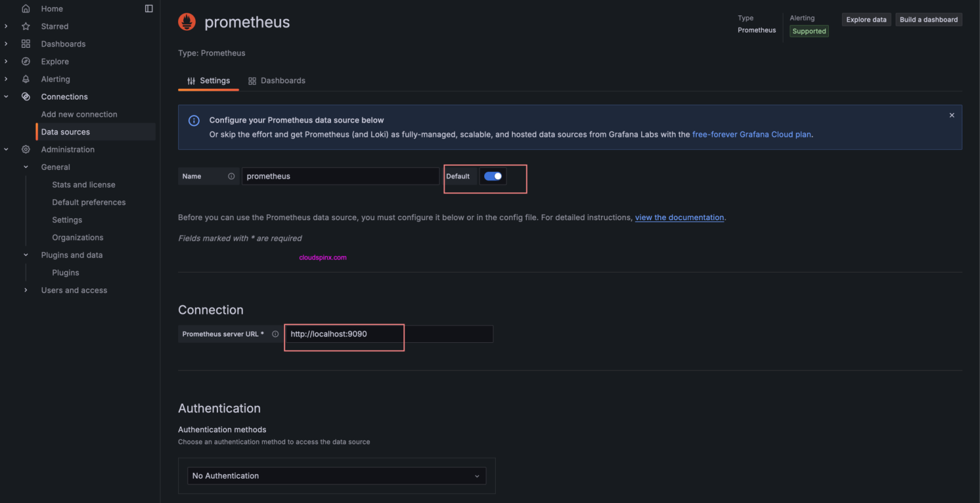This screenshot has width=980, height=503.
Task: Click the Explore compass icon
Action: click(x=26, y=61)
